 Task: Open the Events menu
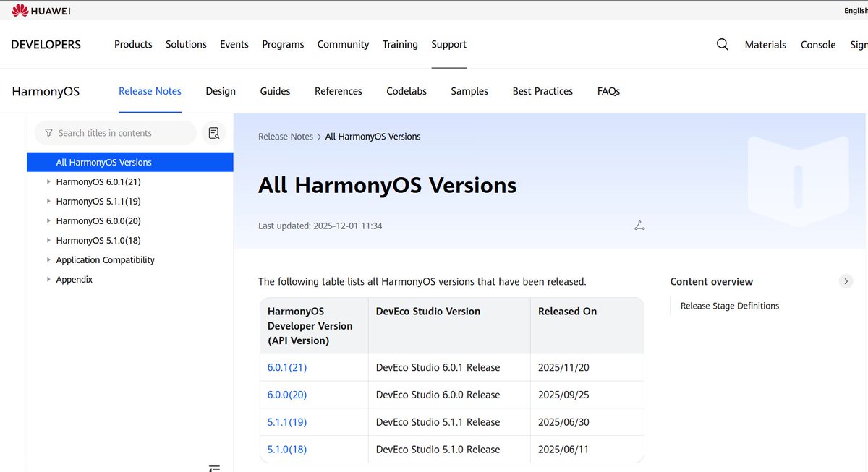[x=234, y=44]
